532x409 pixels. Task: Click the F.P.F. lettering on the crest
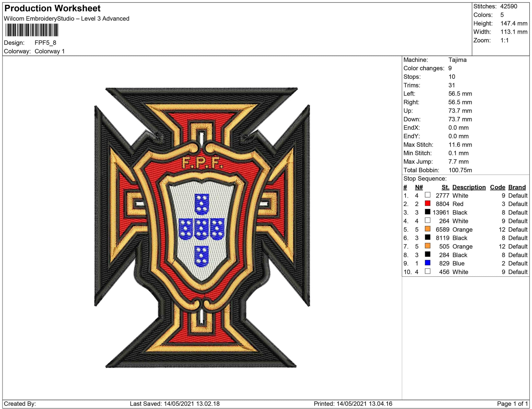click(x=202, y=163)
